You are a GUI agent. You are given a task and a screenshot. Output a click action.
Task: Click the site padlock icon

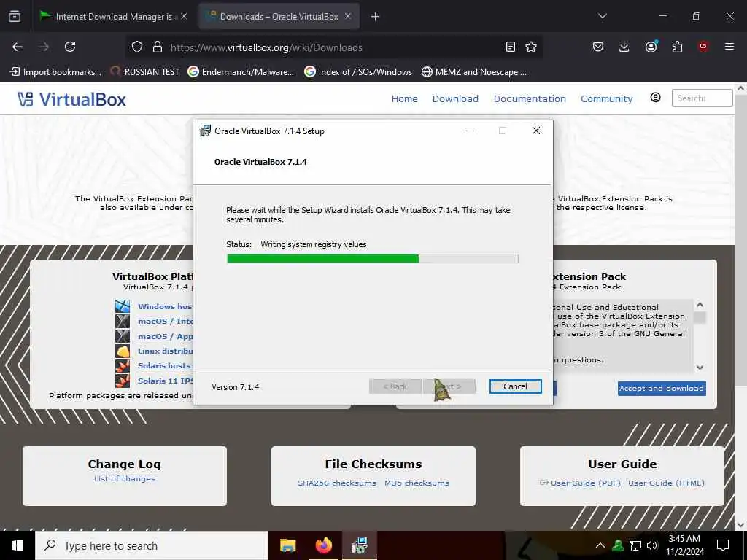click(158, 47)
